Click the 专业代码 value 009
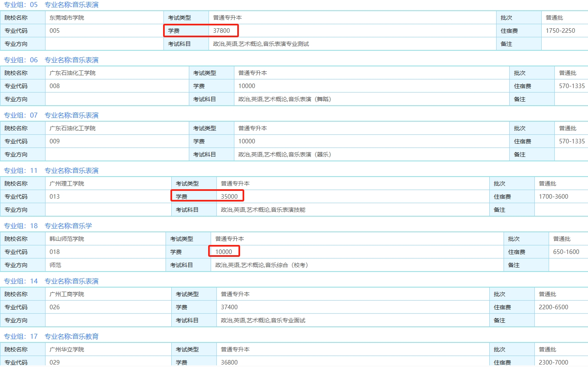Viewport: 588px width, 367px height. pyautogui.click(x=54, y=141)
